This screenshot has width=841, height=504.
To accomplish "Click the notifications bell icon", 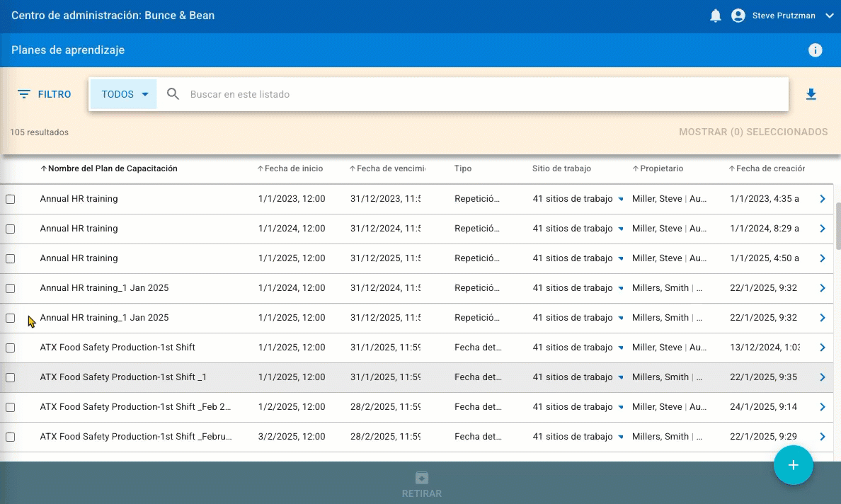I will 715,16.
